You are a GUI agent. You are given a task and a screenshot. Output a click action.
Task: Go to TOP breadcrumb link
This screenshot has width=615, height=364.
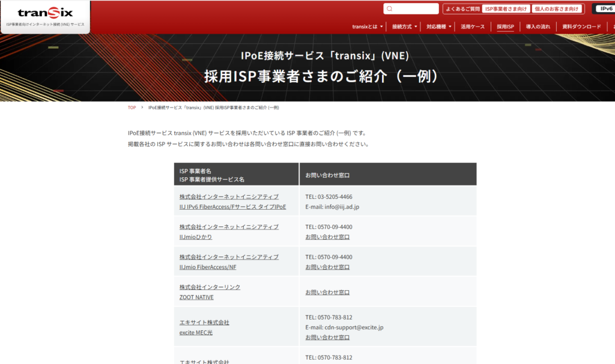(132, 108)
